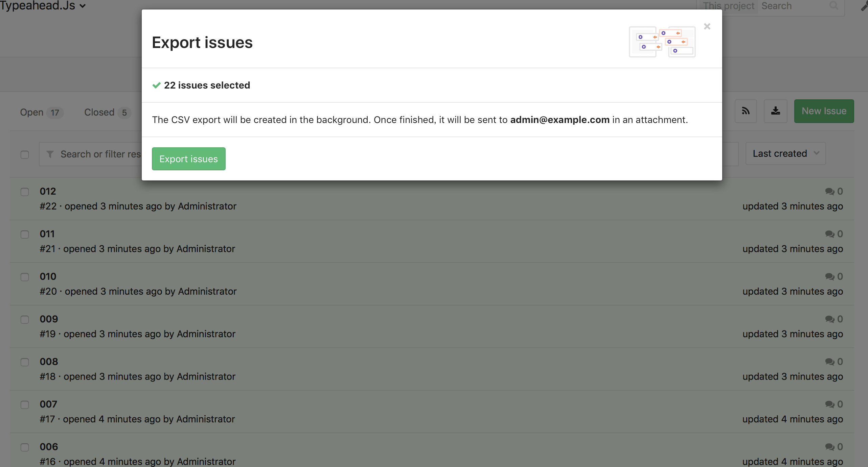Click the Export issues button
868x467 pixels.
pos(188,158)
